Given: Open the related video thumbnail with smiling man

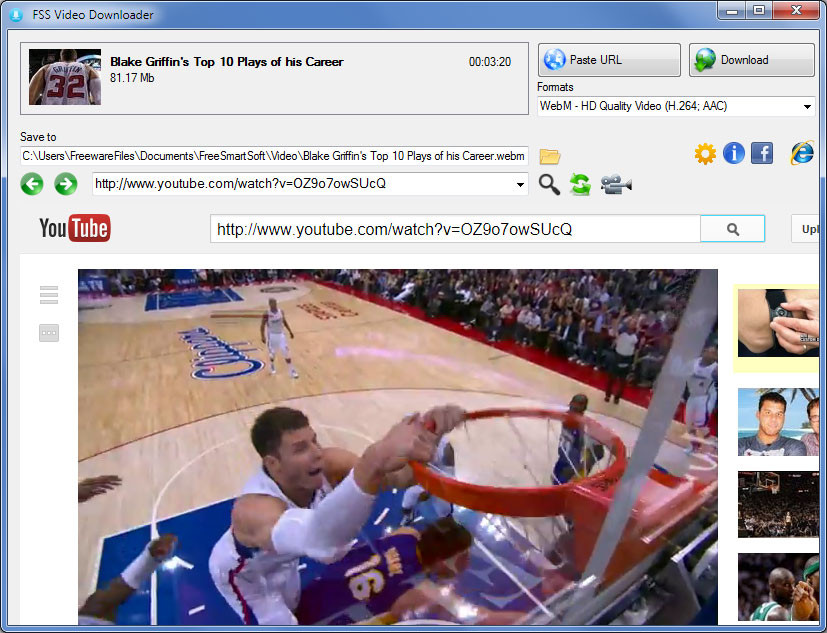Looking at the screenshot, I should coord(778,422).
